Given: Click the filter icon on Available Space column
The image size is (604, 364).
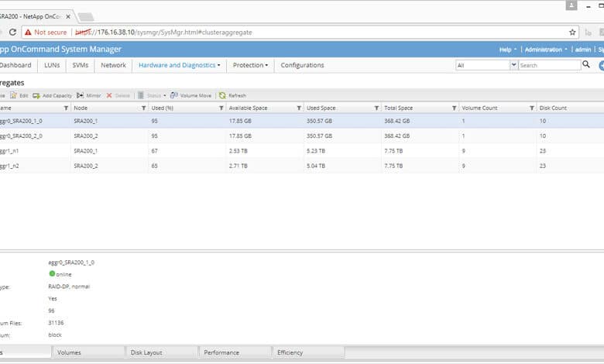Looking at the screenshot, I should [299, 108].
